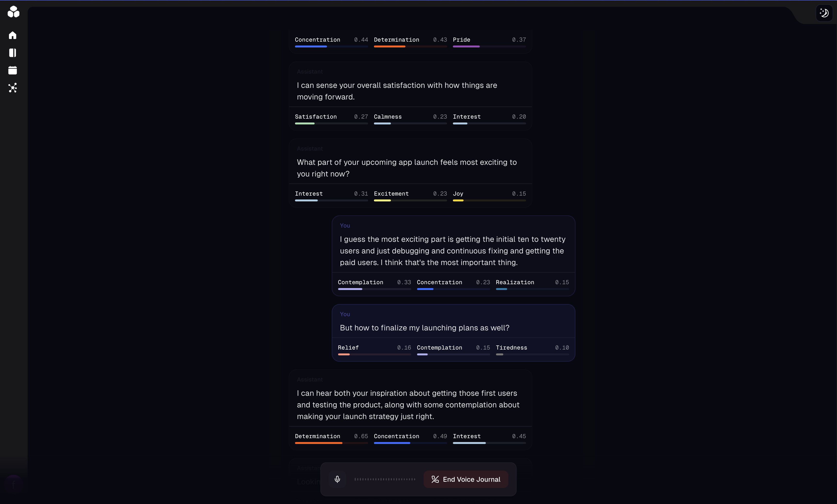Select the 'I can sense your overall satisfaction' message
This screenshot has height=504, width=837.
(x=396, y=91)
